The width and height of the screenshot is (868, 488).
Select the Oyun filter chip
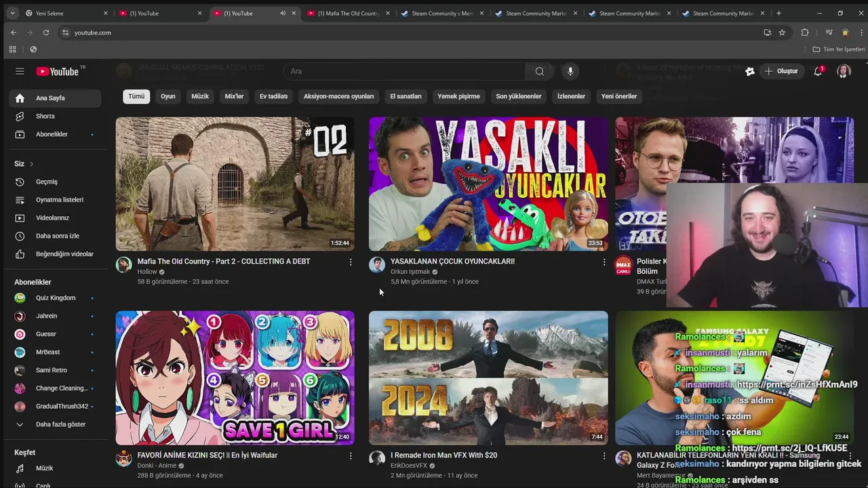168,96
